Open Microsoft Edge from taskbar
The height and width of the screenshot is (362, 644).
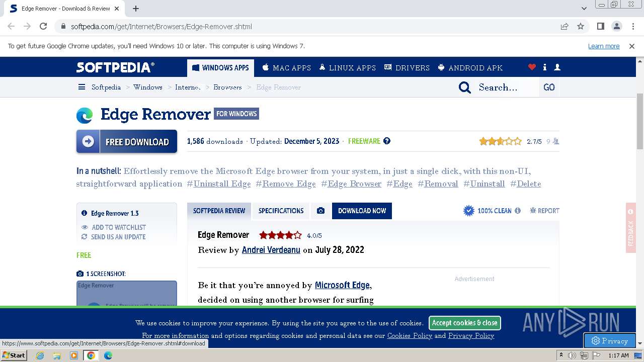point(108,355)
